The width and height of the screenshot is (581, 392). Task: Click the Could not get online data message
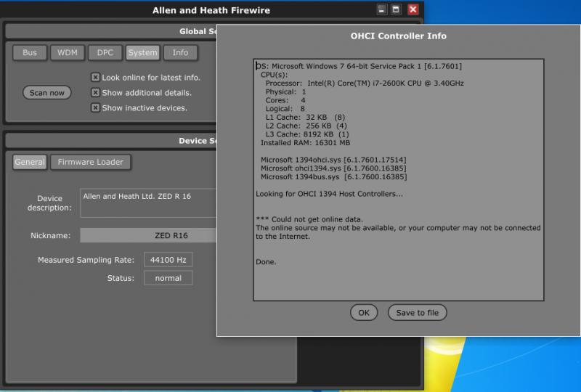(x=309, y=219)
